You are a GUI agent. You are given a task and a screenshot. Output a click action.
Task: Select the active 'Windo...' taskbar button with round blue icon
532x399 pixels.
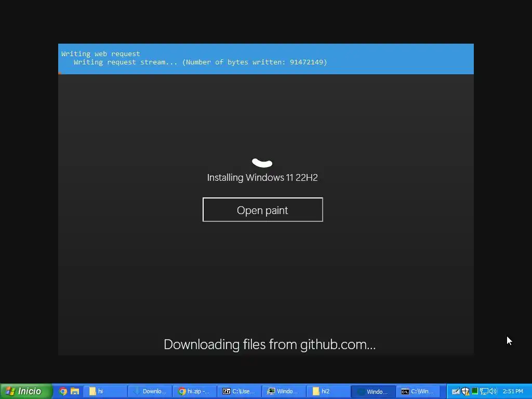(373, 391)
